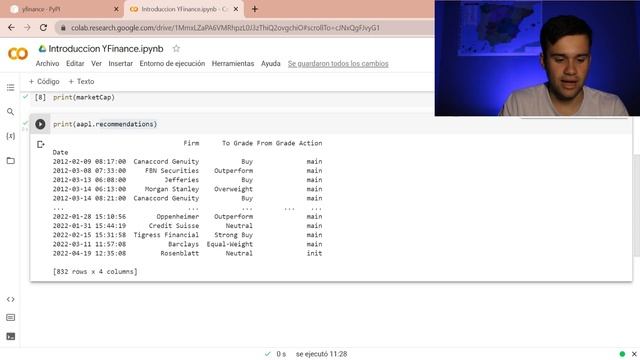View the site lock info icon
The width and height of the screenshot is (640, 360).
pyautogui.click(x=63, y=28)
